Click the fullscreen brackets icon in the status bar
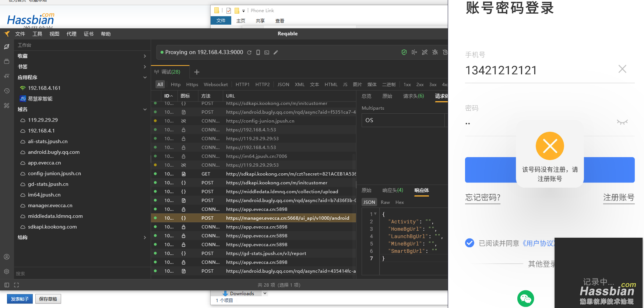 pos(16,285)
